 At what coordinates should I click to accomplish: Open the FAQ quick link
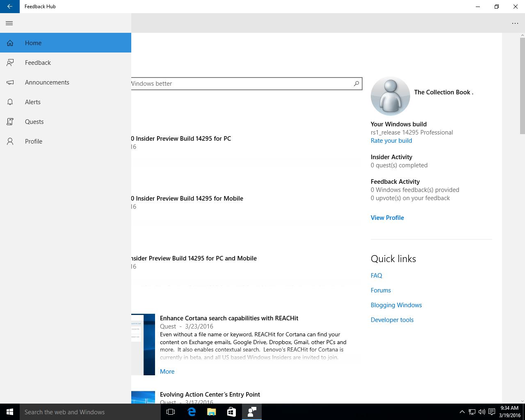pyautogui.click(x=377, y=276)
